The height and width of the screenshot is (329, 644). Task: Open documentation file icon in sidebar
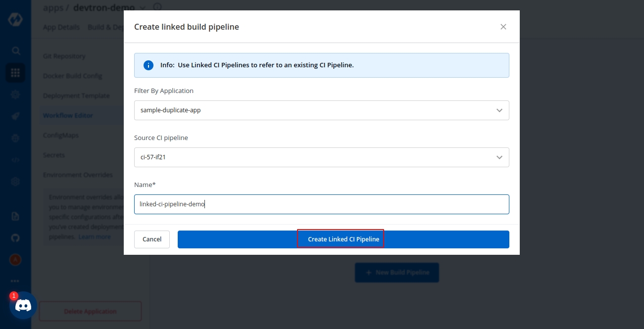(x=15, y=216)
